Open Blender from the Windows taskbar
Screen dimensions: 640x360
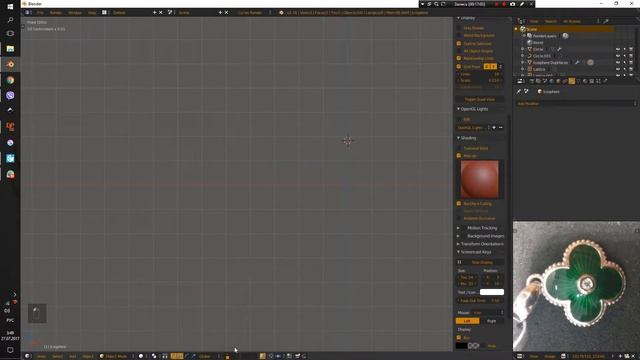click(x=10, y=64)
